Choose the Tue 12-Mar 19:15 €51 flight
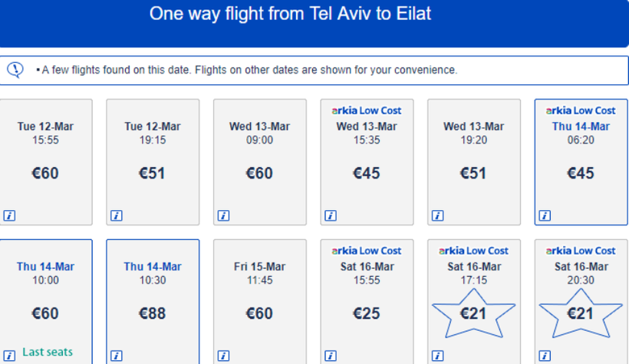The width and height of the screenshot is (629, 364). [x=153, y=162]
